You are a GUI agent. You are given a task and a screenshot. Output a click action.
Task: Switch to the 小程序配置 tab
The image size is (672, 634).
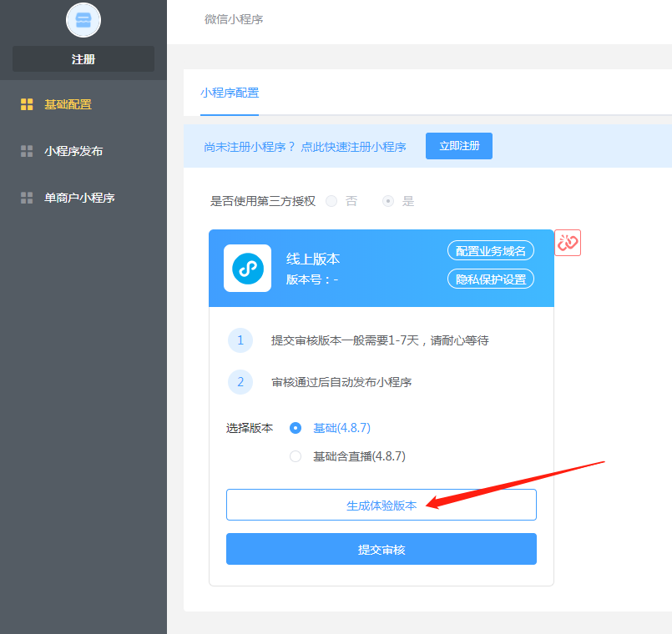pos(230,93)
